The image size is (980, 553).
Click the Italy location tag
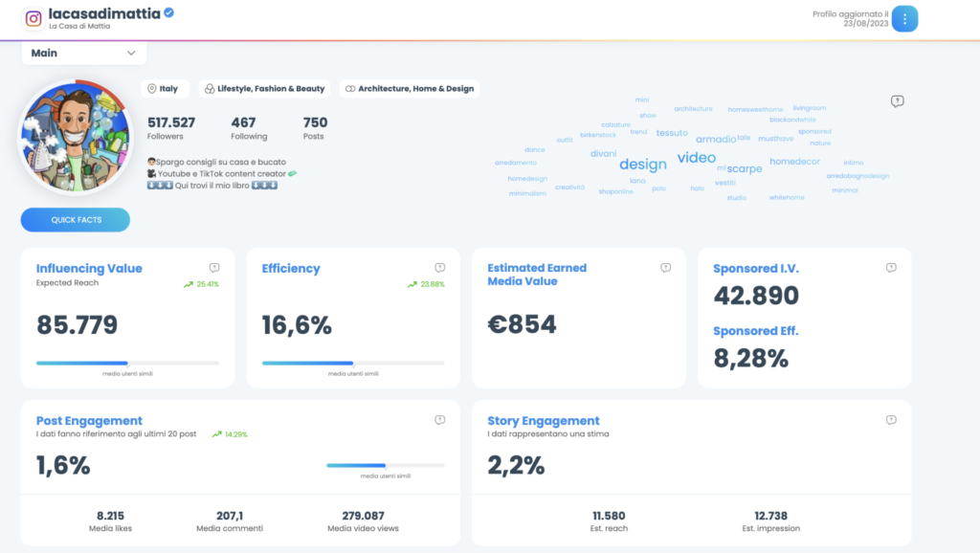[163, 89]
